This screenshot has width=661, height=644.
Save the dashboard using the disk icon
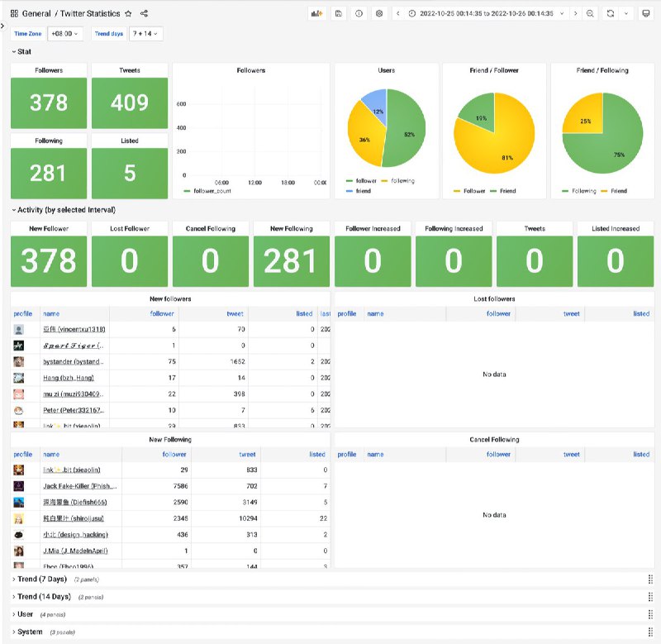338,14
